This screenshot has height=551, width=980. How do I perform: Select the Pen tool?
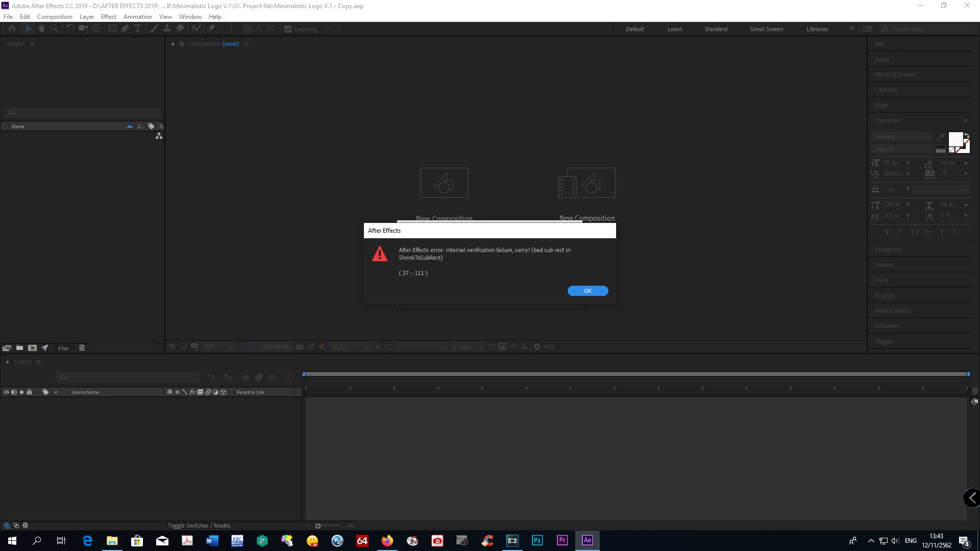coord(125,29)
